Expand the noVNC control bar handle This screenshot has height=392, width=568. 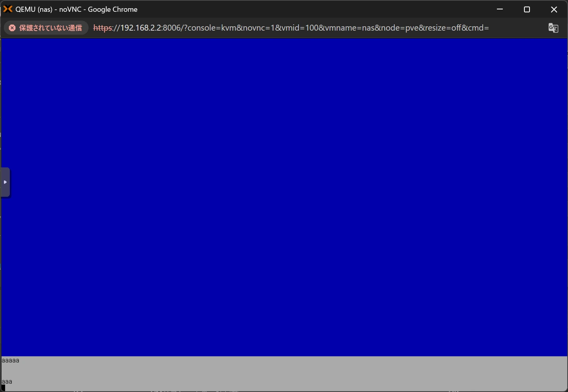tap(5, 182)
